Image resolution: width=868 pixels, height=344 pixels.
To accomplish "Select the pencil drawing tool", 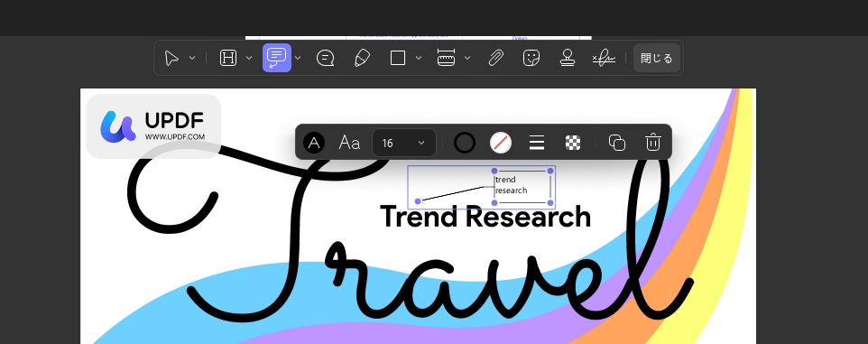I will pos(362,58).
